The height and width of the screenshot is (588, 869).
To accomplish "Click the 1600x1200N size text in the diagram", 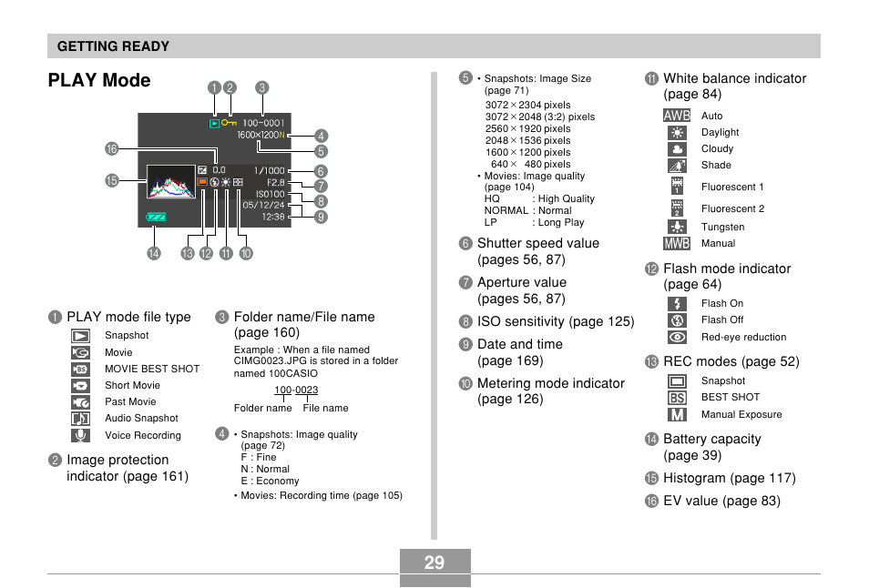I will [261, 135].
